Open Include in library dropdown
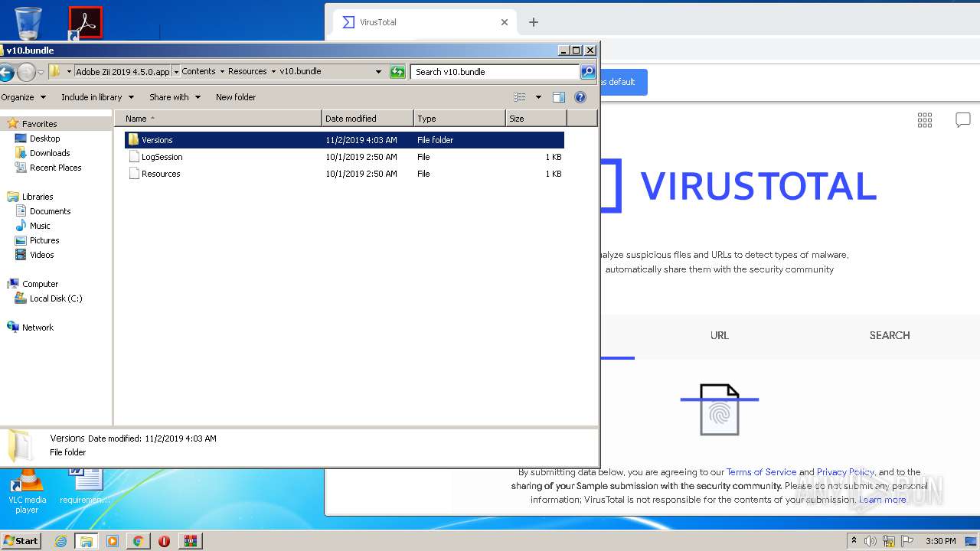The height and width of the screenshot is (551, 980). pos(97,97)
